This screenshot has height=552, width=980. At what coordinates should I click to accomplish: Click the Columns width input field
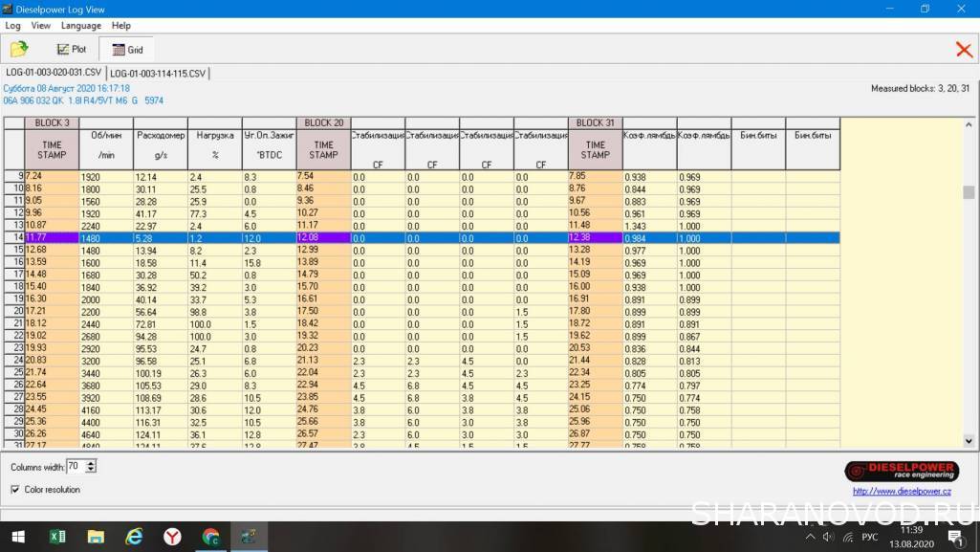[75, 467]
